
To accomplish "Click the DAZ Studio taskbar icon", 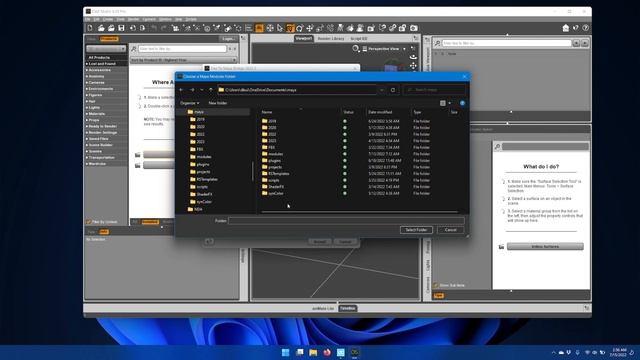I will [354, 352].
